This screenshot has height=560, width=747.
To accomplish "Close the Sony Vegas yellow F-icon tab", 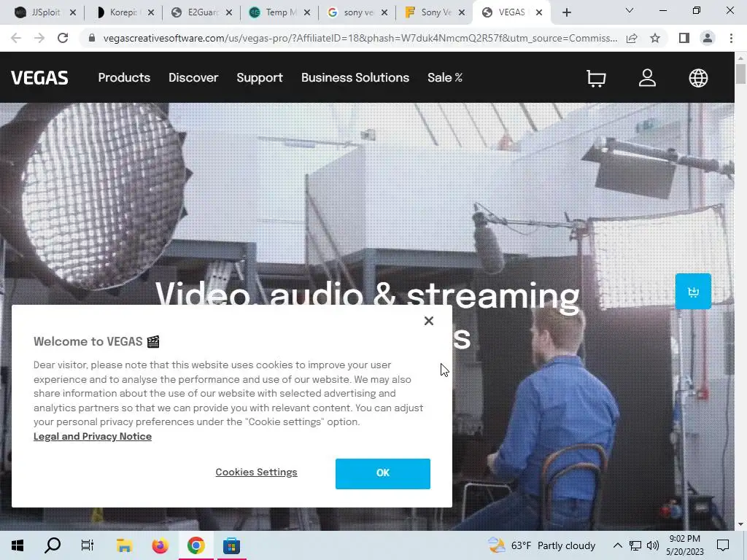I will tap(462, 12).
